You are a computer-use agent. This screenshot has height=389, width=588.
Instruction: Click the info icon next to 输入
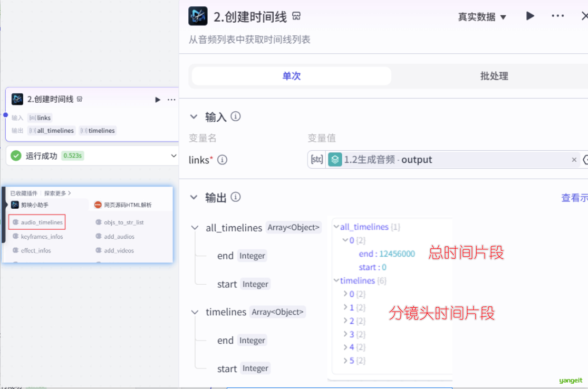(236, 116)
